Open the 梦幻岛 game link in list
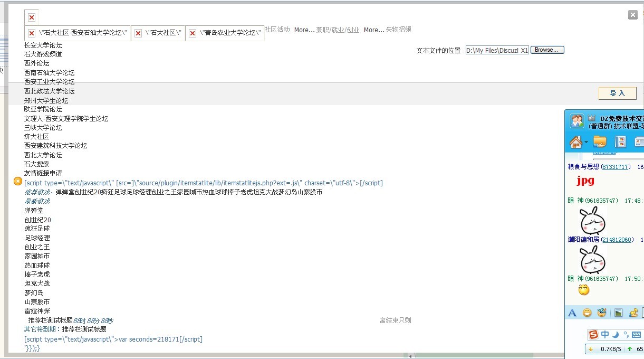Image resolution: width=644 pixels, height=359 pixels. 34,293
